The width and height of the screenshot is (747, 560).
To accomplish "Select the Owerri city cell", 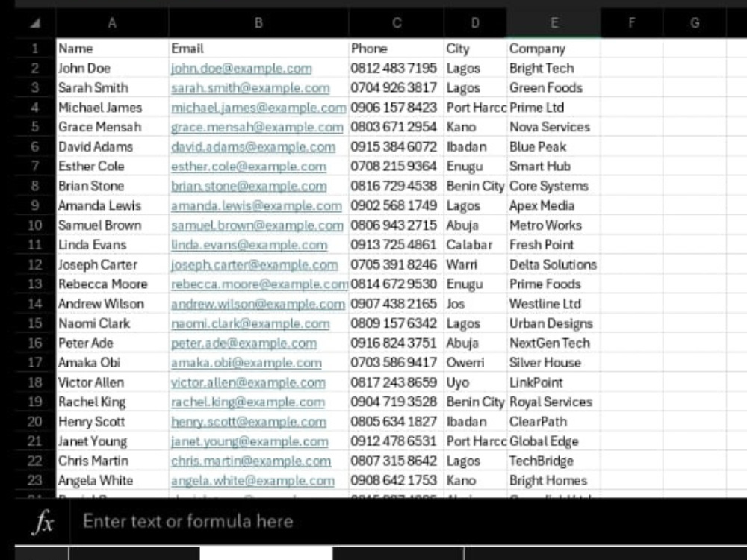I will [x=475, y=362].
